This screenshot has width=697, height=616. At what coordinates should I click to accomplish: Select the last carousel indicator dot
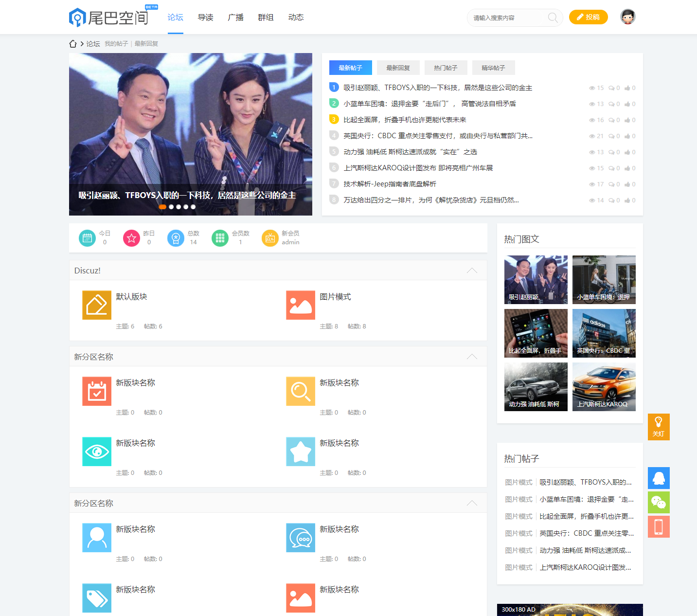(x=193, y=207)
